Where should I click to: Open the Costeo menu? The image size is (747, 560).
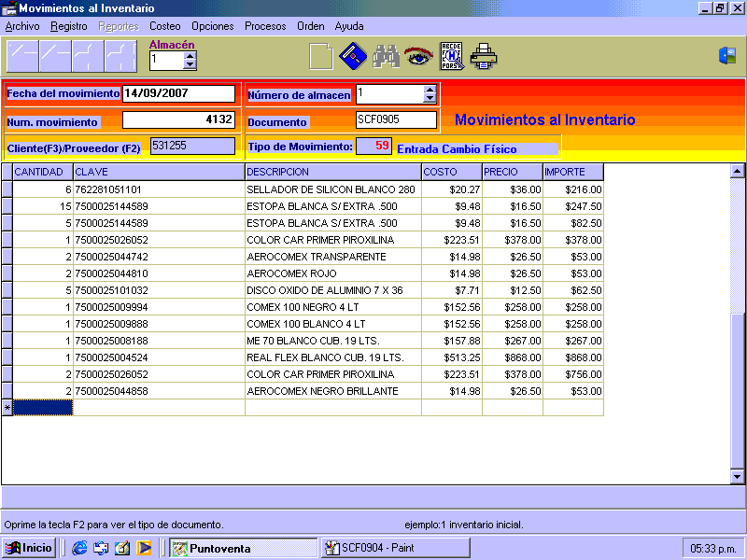165,26
